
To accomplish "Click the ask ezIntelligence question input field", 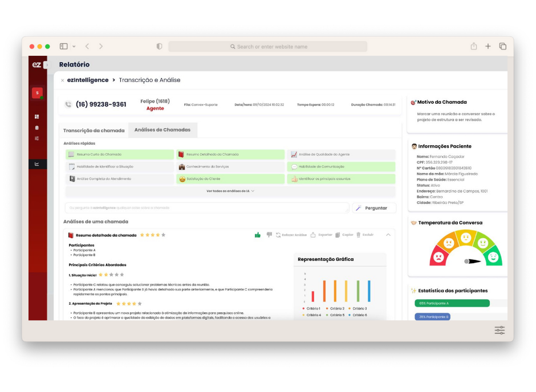I will 207,207.
